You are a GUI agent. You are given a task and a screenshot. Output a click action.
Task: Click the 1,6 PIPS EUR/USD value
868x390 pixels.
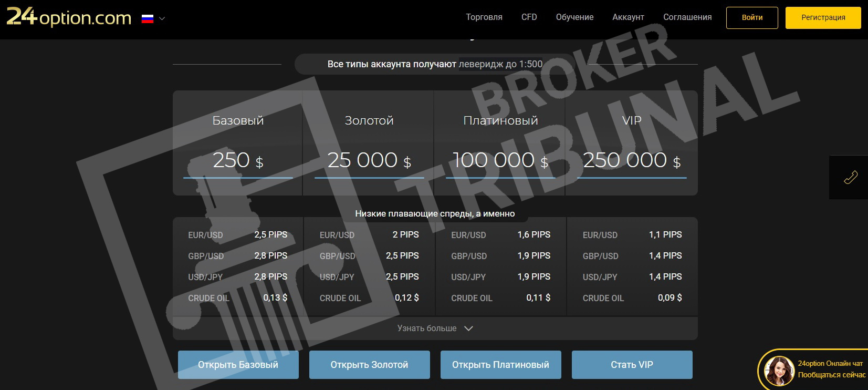click(x=534, y=234)
